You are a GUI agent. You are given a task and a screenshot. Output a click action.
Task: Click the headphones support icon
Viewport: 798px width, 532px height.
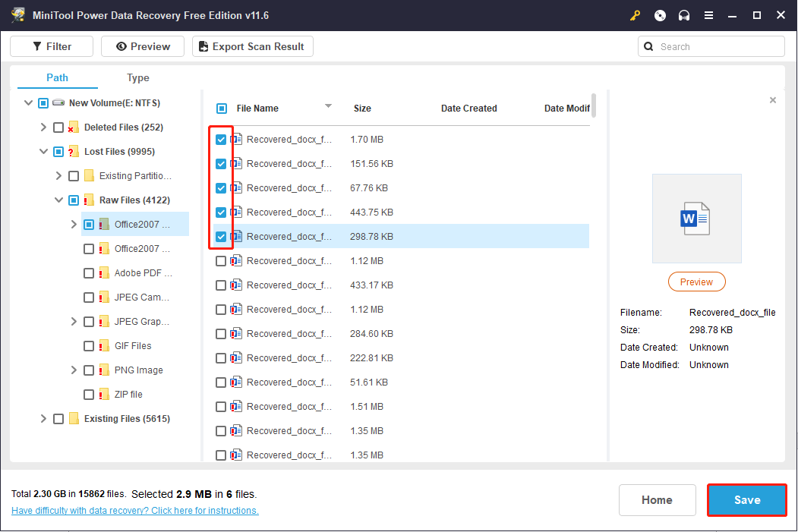(683, 15)
